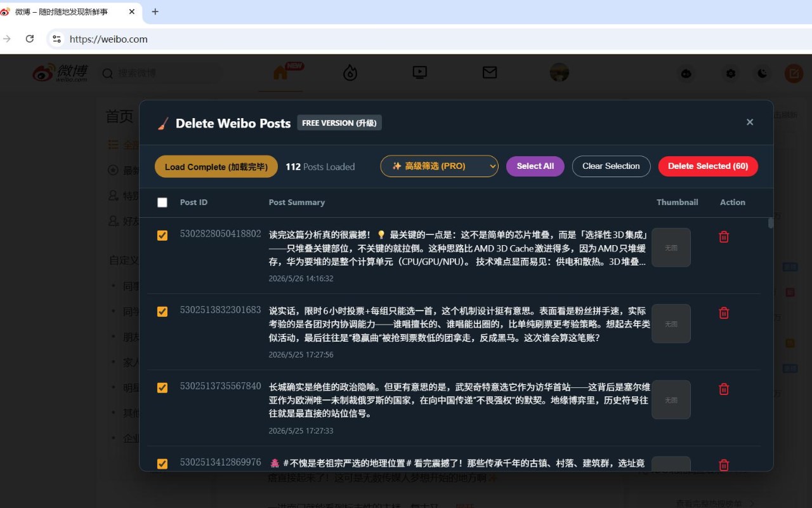This screenshot has height=508, width=812.
Task: Click the "112 Posts Loaded" count text
Action: click(x=320, y=167)
